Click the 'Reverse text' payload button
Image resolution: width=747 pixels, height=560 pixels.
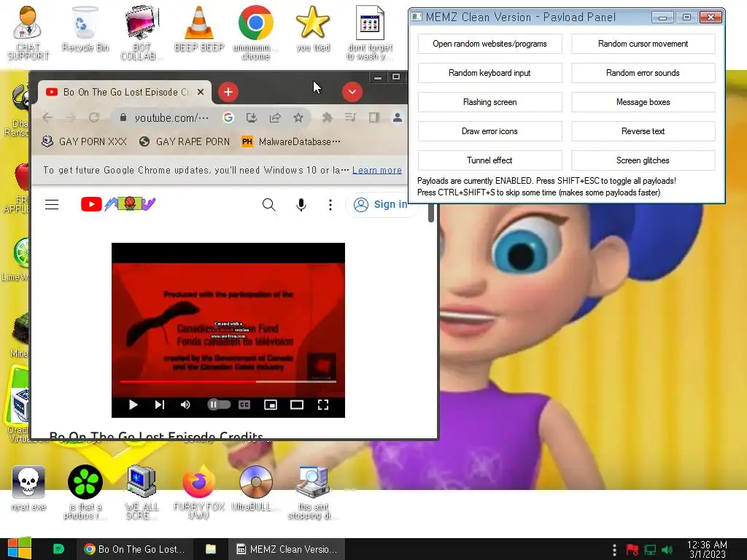click(x=643, y=131)
